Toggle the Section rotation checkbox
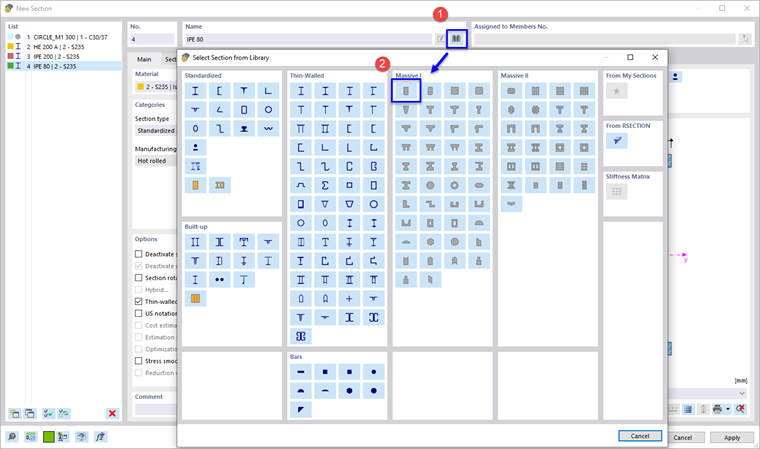The width and height of the screenshot is (760, 449). 139,278
